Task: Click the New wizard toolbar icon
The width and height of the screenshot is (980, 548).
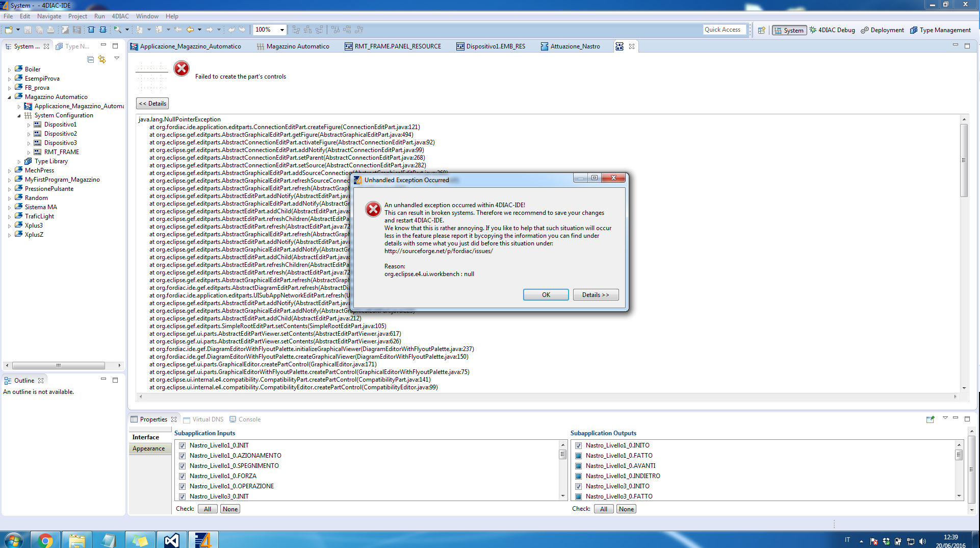Action: coord(9,30)
